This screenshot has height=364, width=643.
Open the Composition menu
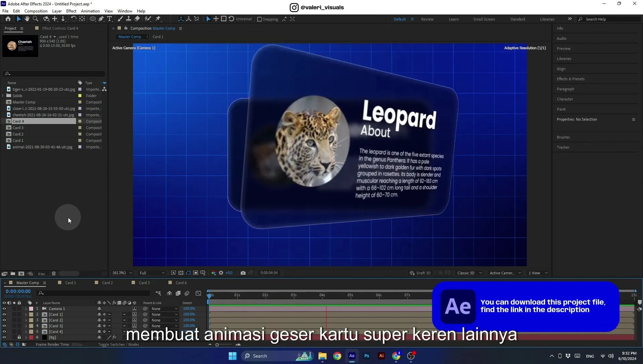click(36, 11)
